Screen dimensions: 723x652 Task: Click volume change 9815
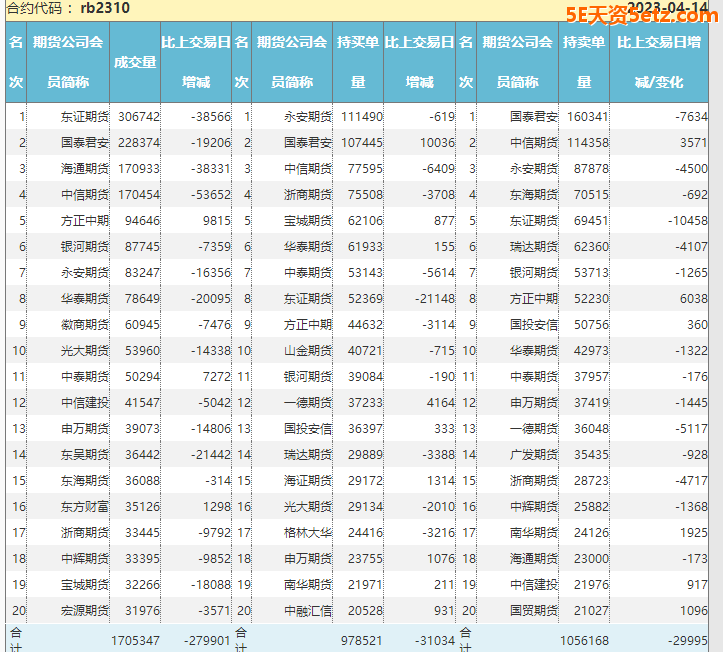[217, 221]
